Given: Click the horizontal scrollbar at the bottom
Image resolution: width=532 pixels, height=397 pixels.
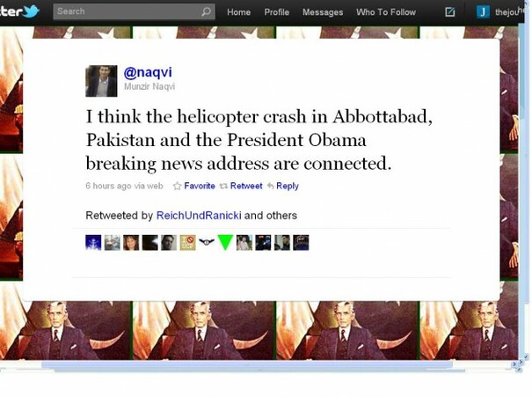Looking at the screenshot, I should pos(247,364).
